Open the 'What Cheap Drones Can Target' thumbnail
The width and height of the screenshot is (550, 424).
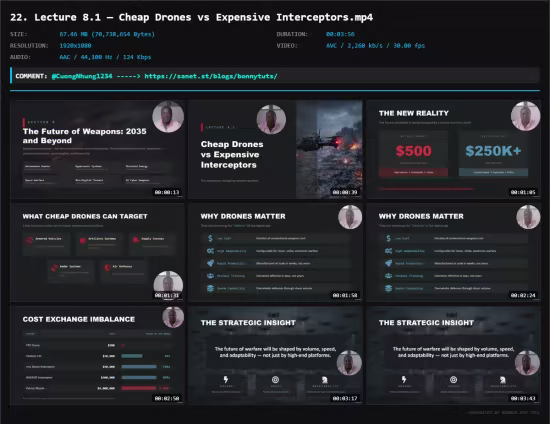click(x=97, y=253)
